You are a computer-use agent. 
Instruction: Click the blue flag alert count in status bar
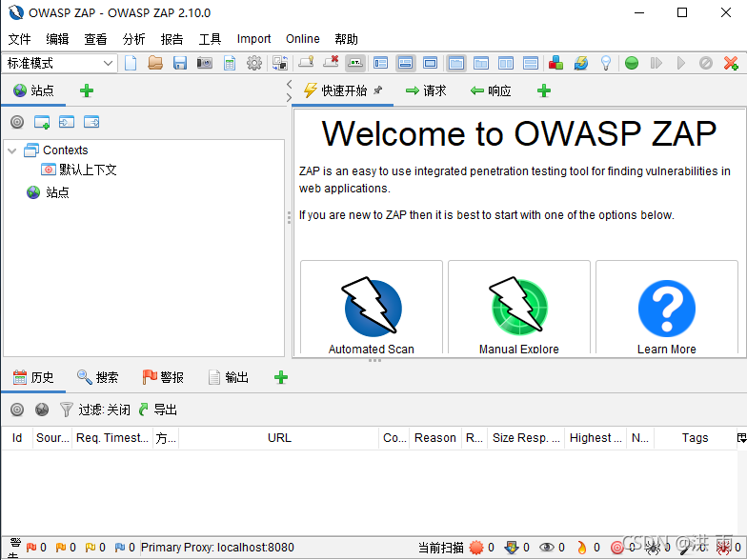coord(125,547)
